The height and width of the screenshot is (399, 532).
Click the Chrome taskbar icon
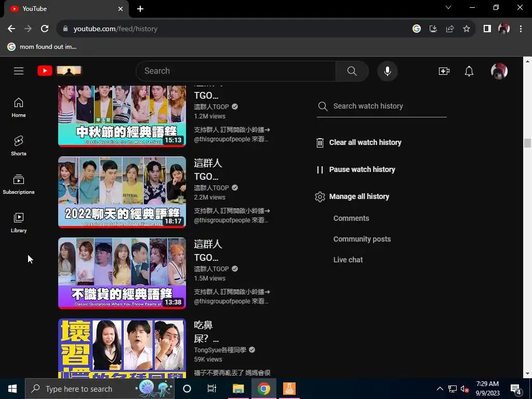point(263,389)
